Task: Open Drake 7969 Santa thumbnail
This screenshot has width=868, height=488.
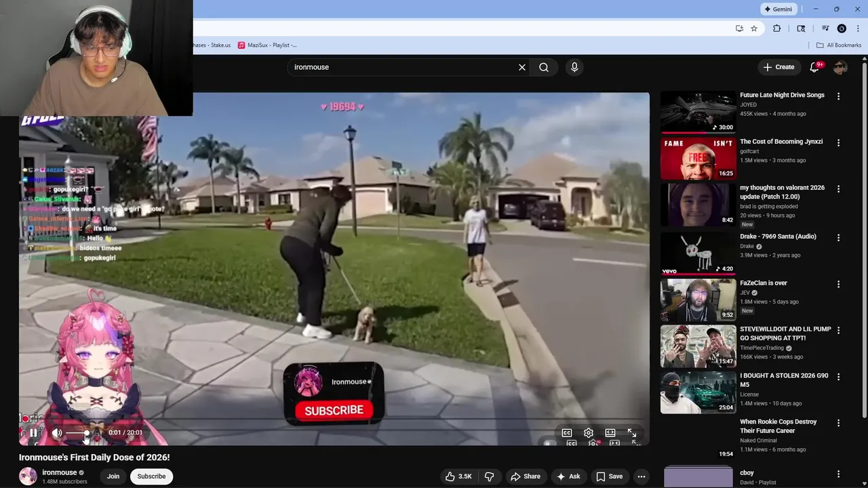Action: 698,253
